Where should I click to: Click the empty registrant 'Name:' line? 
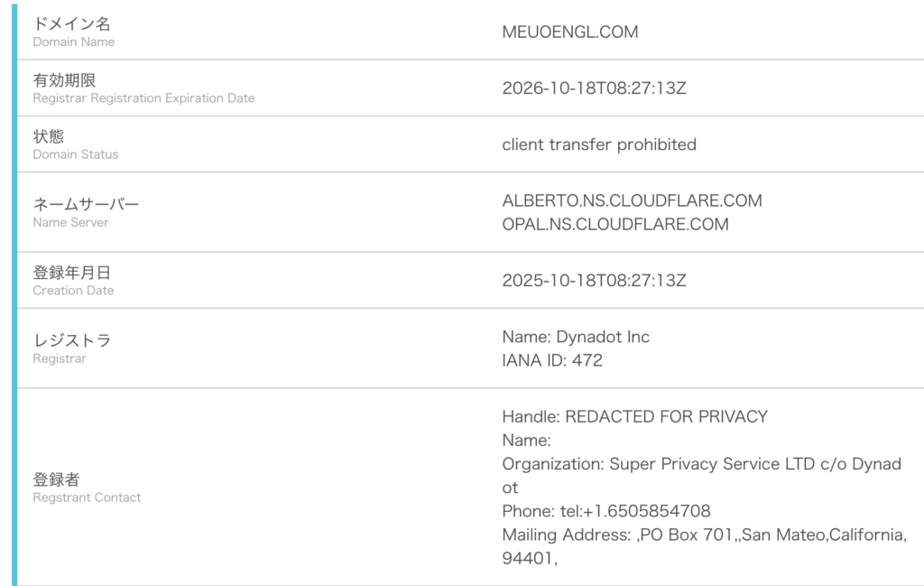coord(526,441)
